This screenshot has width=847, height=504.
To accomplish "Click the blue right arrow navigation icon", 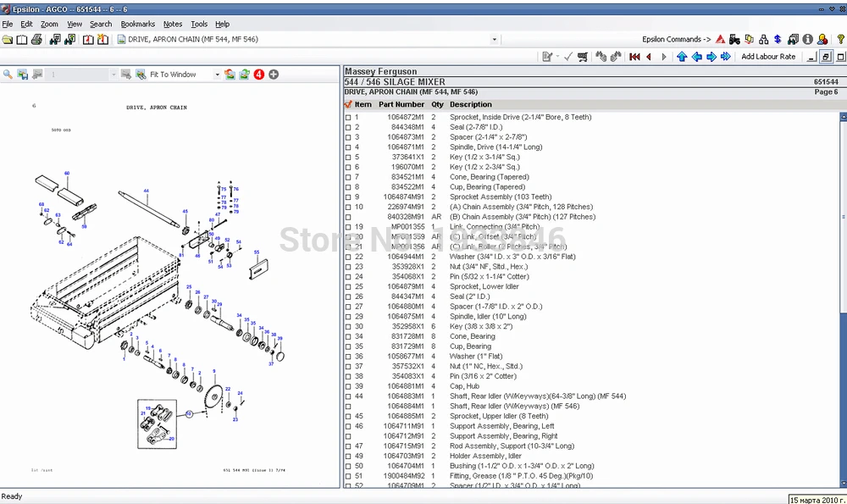I will (x=711, y=57).
